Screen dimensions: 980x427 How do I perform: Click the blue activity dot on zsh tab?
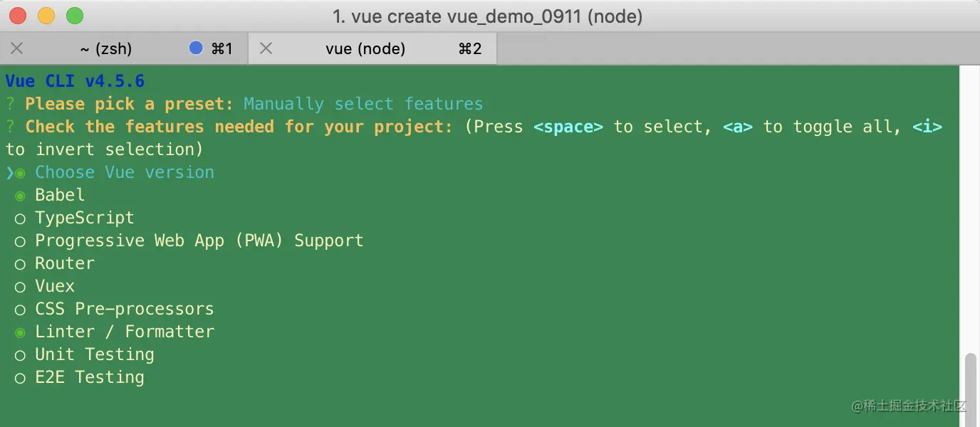(x=196, y=48)
